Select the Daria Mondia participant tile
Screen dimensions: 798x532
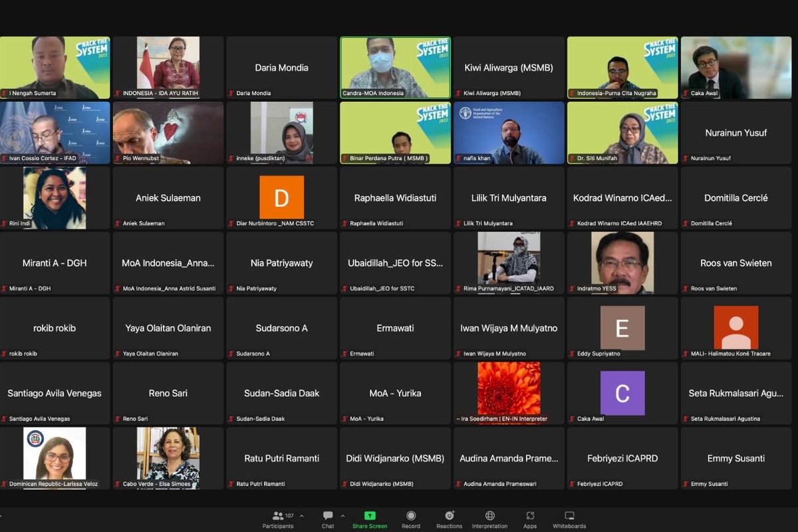pyautogui.click(x=281, y=67)
